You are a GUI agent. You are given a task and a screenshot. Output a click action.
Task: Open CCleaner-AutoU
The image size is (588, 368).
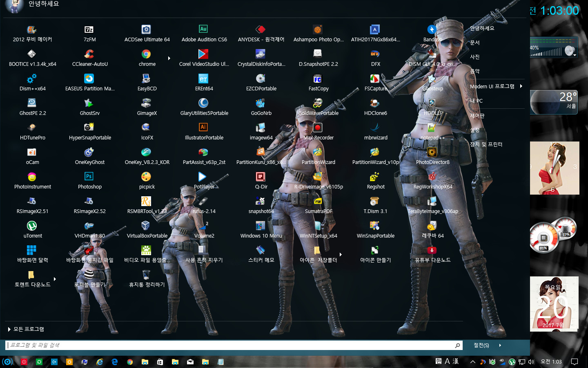pos(90,58)
